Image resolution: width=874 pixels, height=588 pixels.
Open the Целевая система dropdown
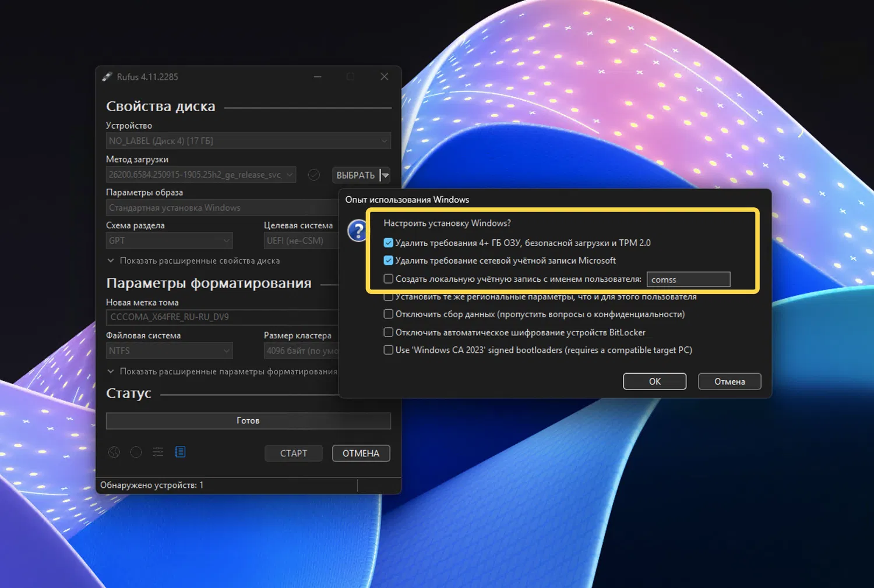click(301, 240)
